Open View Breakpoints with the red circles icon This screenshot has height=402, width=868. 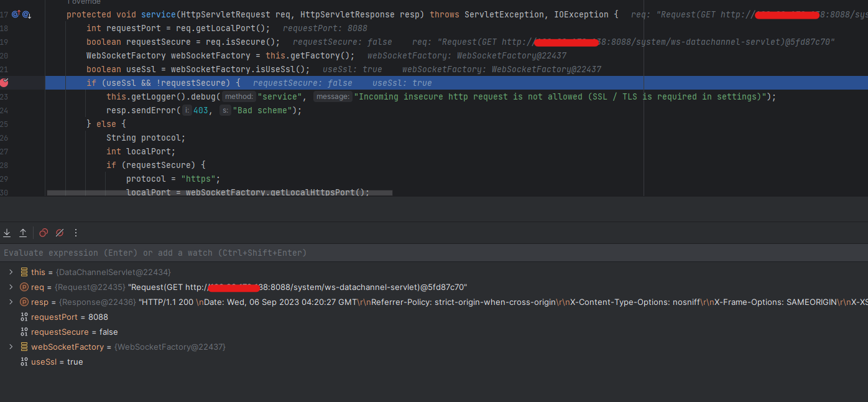click(44, 233)
